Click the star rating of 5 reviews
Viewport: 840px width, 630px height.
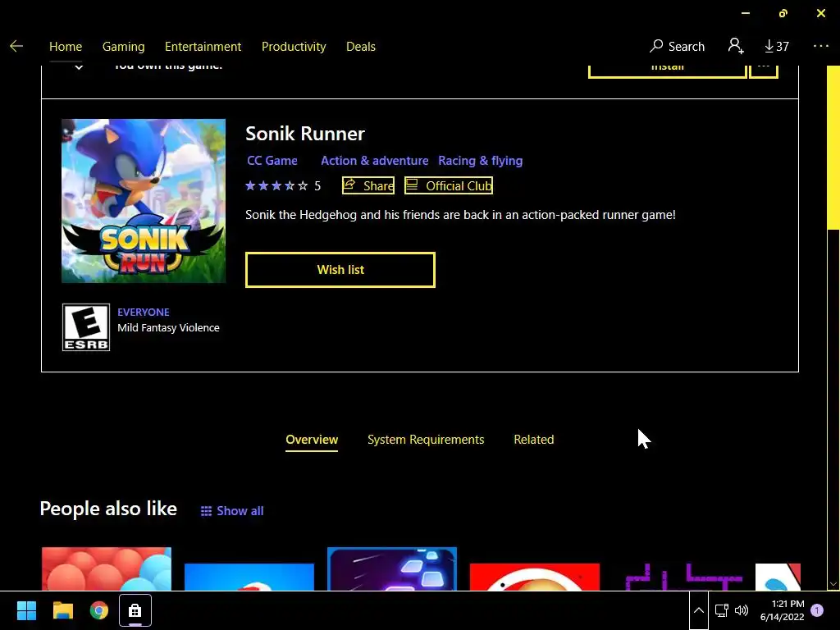click(283, 186)
